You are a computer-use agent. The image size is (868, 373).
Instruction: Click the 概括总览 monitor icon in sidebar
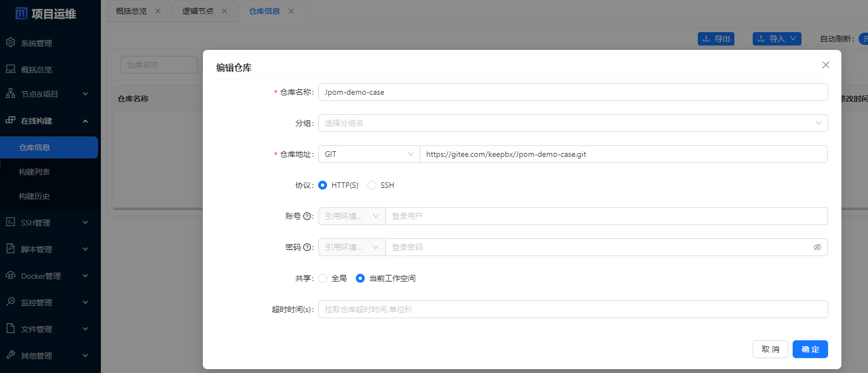(x=10, y=69)
